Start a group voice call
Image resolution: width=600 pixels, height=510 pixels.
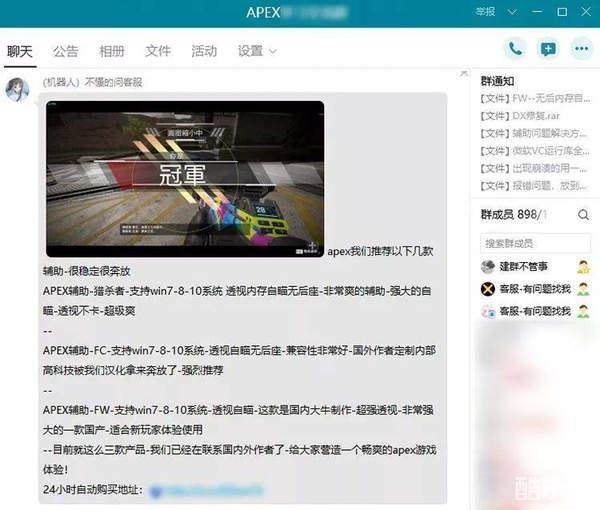(x=515, y=48)
